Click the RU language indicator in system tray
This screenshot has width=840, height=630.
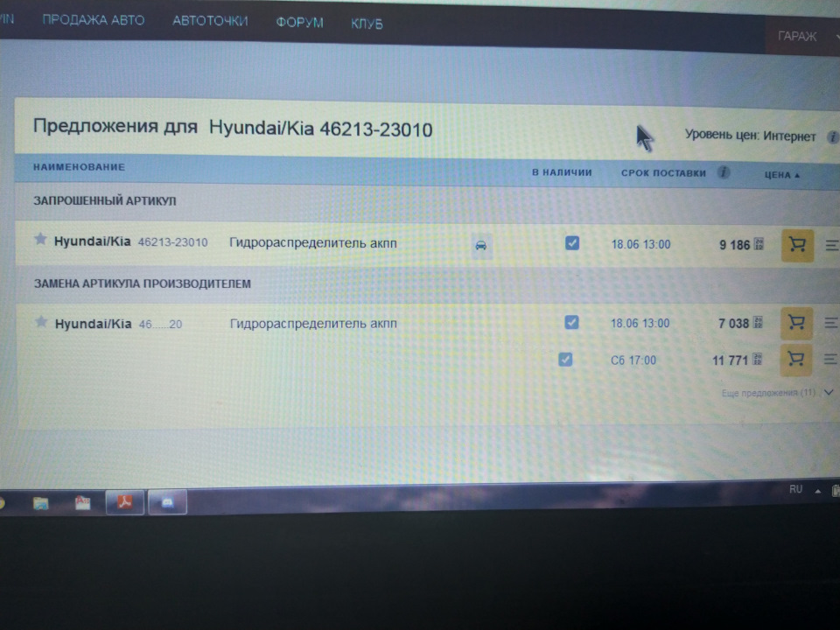click(794, 489)
